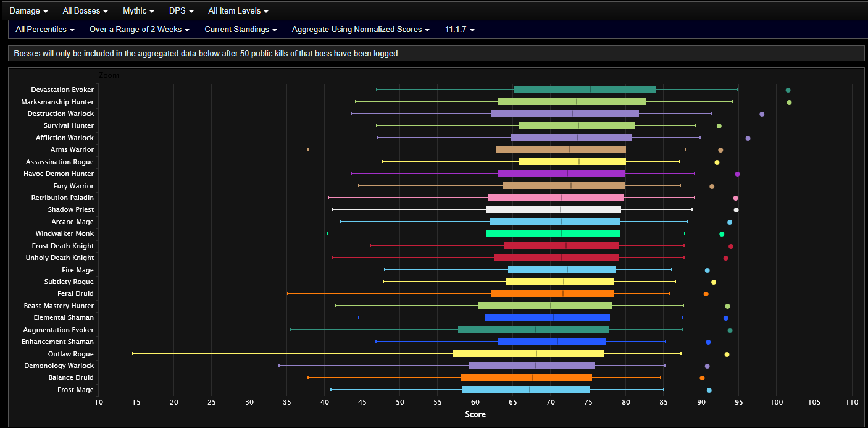The image size is (868, 428).
Task: Open the Damage metric dropdown
Action: click(28, 11)
